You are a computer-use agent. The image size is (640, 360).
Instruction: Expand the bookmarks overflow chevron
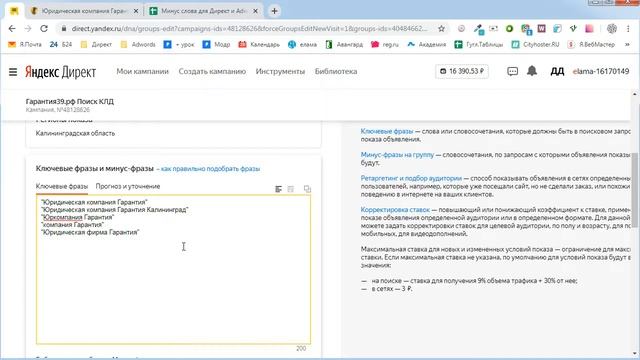(x=627, y=44)
